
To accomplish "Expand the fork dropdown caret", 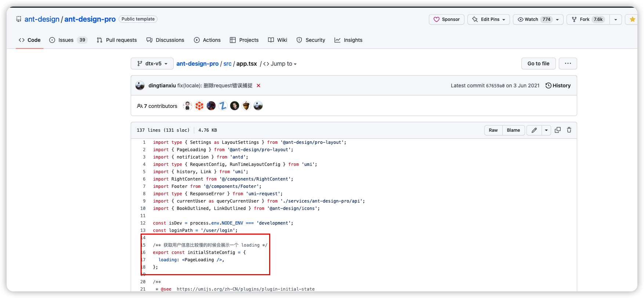I will 616,19.
